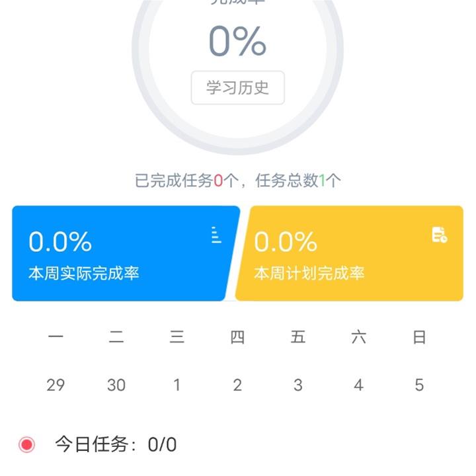Tap the 已完成任务 task count summary text
This screenshot has height=476, width=476.
238,180
